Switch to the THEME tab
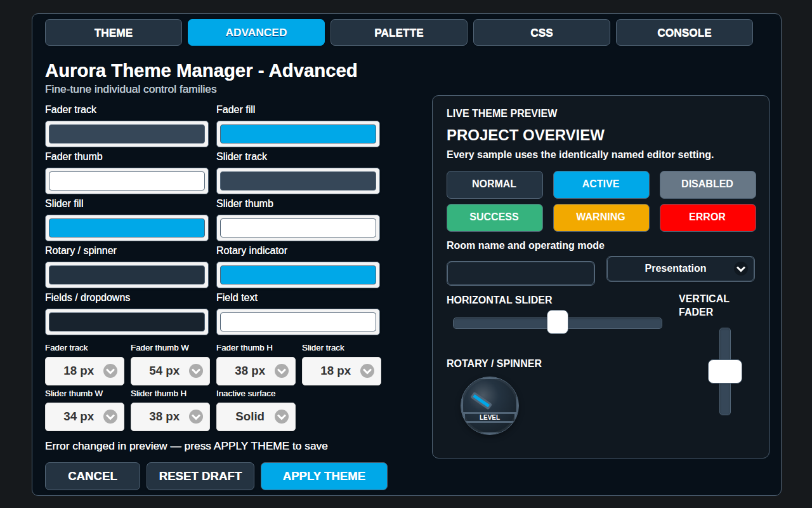812x508 pixels. (114, 32)
